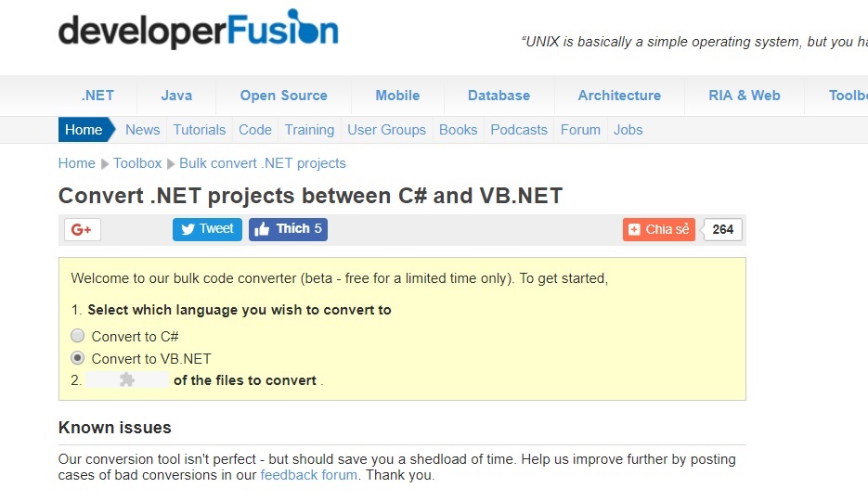Click the plugin puzzle piece placeholder
The image size is (868, 501).
click(x=127, y=379)
